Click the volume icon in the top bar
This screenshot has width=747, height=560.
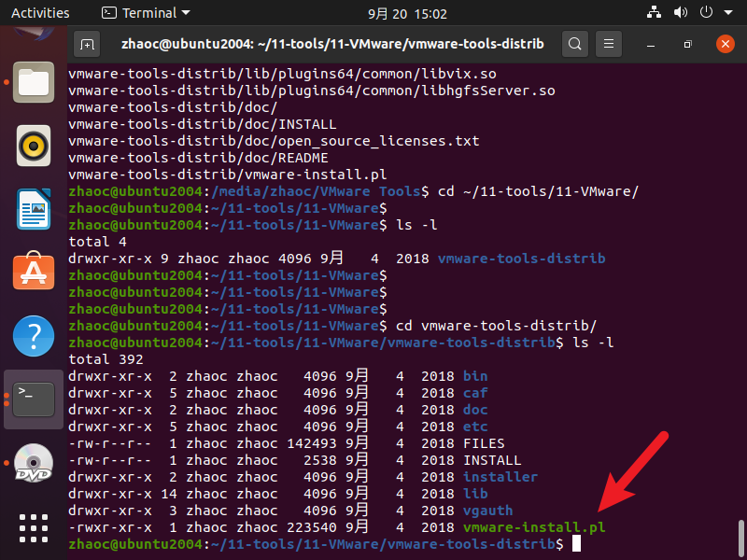point(681,12)
